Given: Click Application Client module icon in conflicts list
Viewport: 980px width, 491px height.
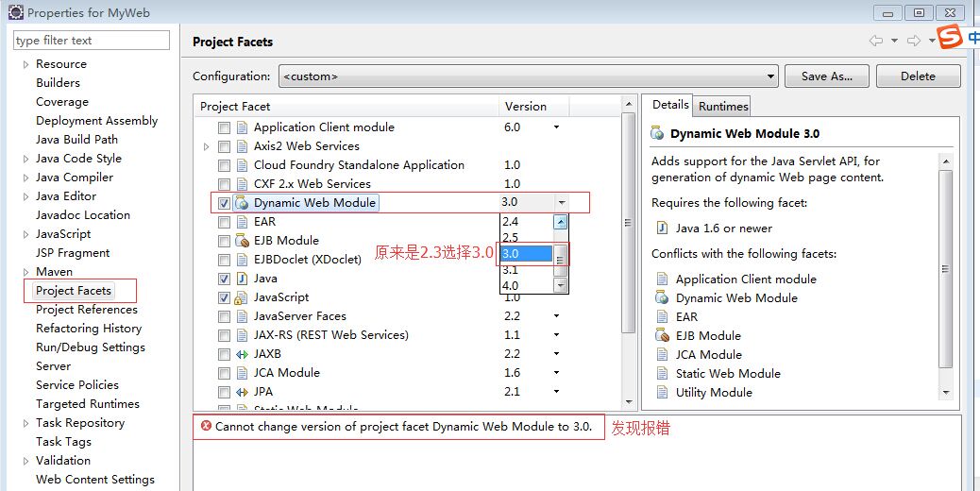Looking at the screenshot, I should (x=663, y=279).
